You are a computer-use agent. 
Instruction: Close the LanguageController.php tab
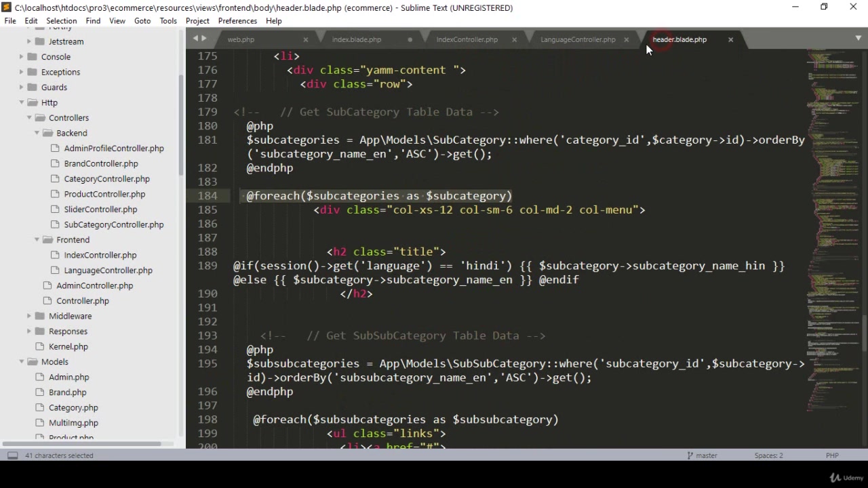[x=626, y=39]
